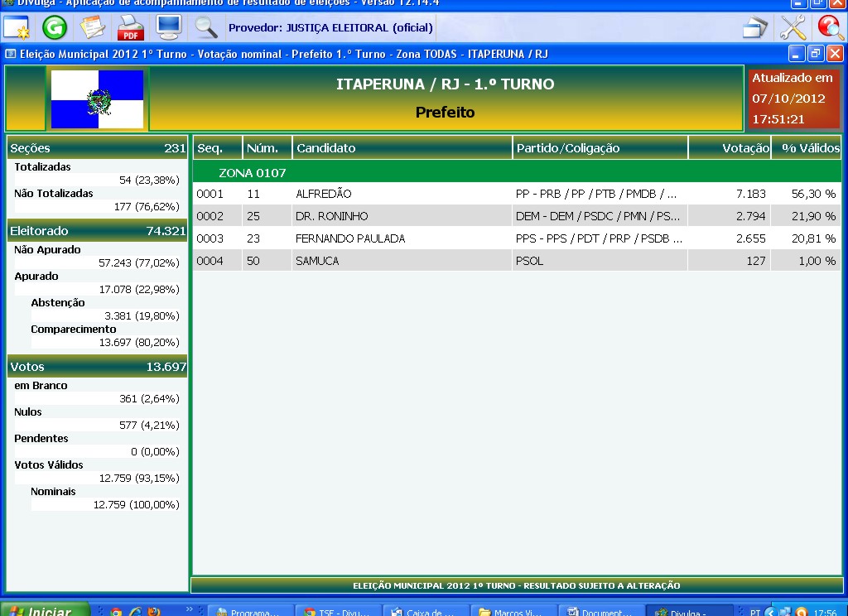Viewport: 848px width, 616px height.
Task: Click the new window icon in toolbar
Action: [x=17, y=27]
